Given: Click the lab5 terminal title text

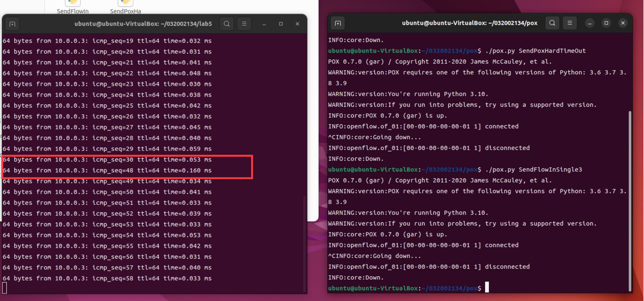Looking at the screenshot, I should (143, 24).
